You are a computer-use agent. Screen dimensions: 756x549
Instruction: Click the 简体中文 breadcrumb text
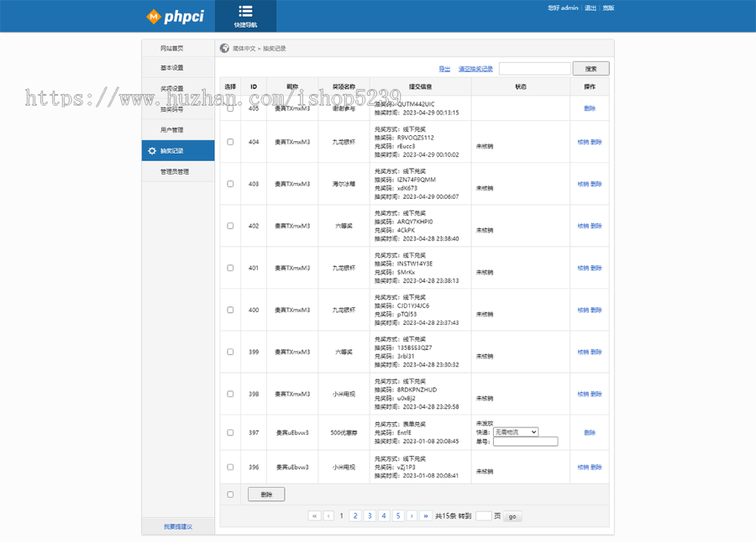click(x=244, y=48)
